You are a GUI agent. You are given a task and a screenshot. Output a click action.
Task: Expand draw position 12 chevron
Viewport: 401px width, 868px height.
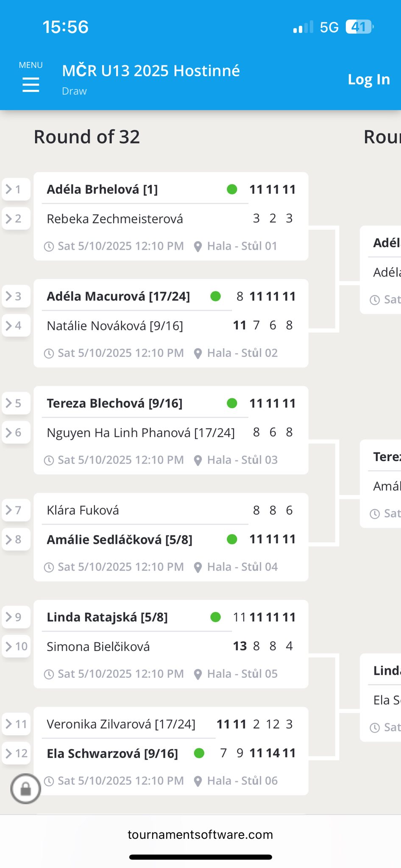click(x=9, y=753)
